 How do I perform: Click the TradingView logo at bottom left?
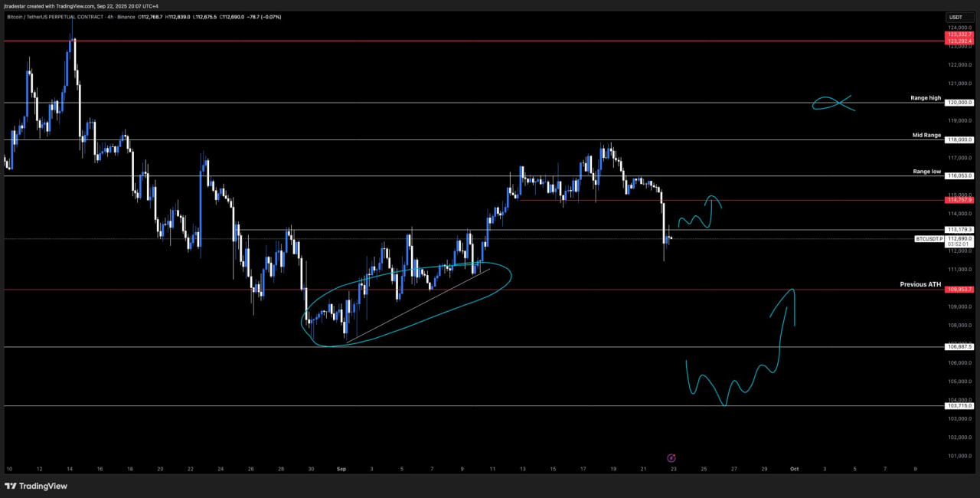36,486
